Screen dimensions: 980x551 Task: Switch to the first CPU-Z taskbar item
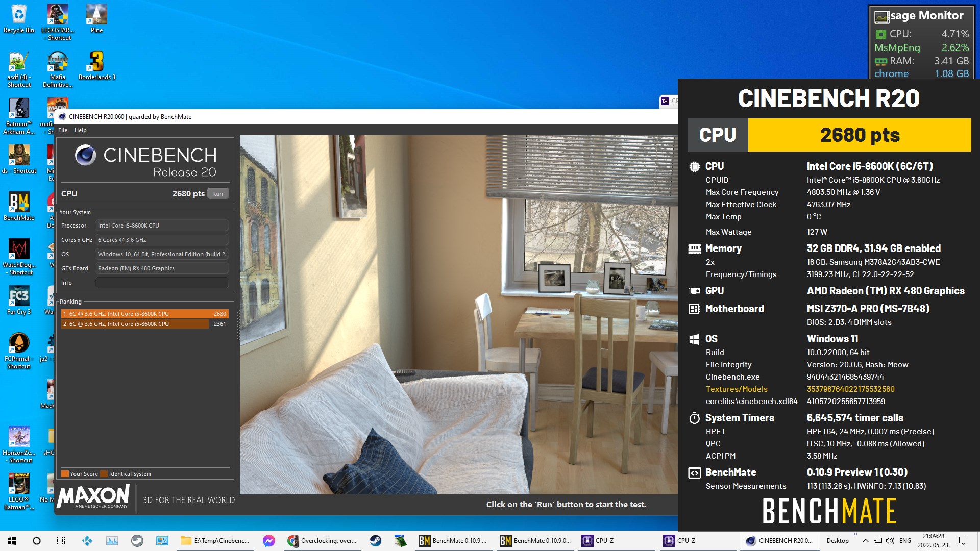(616, 541)
